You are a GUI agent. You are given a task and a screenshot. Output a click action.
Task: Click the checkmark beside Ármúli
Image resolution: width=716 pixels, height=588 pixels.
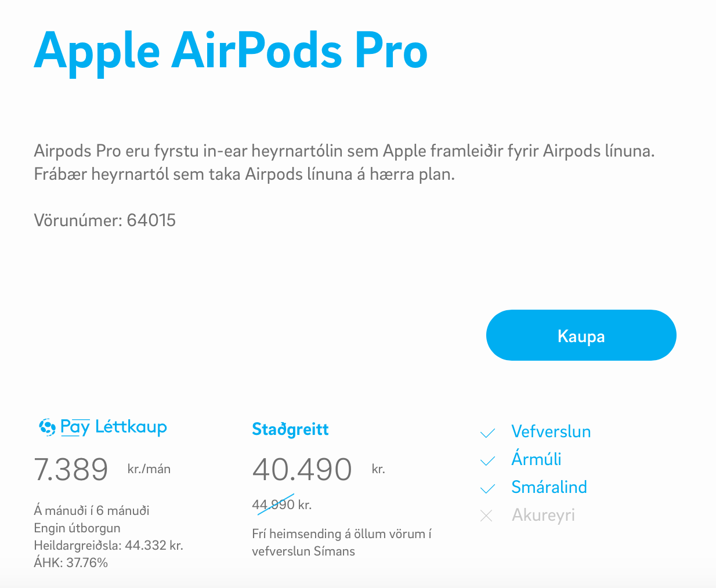point(487,460)
